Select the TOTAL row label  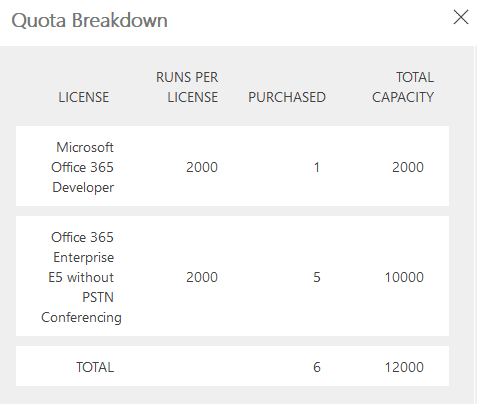(x=95, y=367)
